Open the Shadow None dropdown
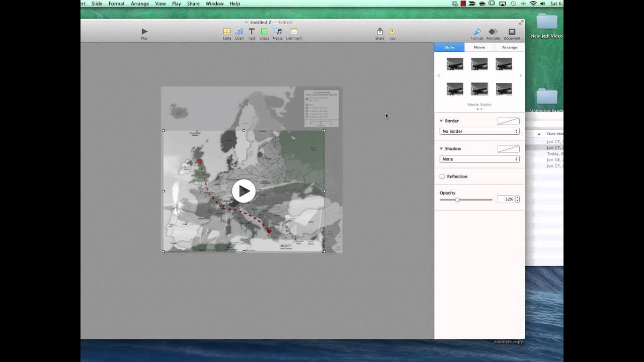The width and height of the screenshot is (644, 362). [479, 159]
